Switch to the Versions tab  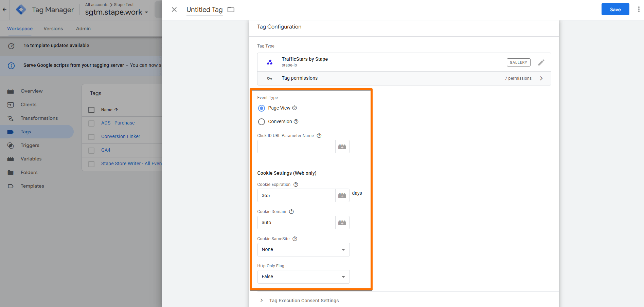tap(53, 28)
